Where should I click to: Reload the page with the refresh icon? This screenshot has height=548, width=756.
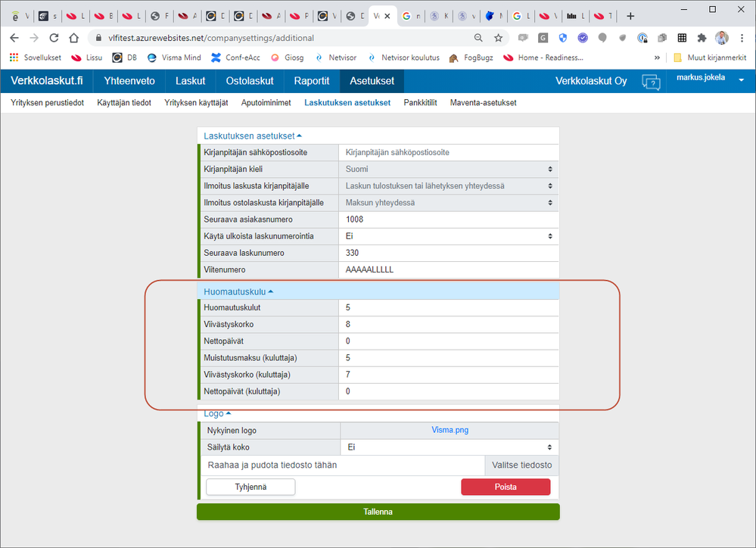(x=54, y=38)
